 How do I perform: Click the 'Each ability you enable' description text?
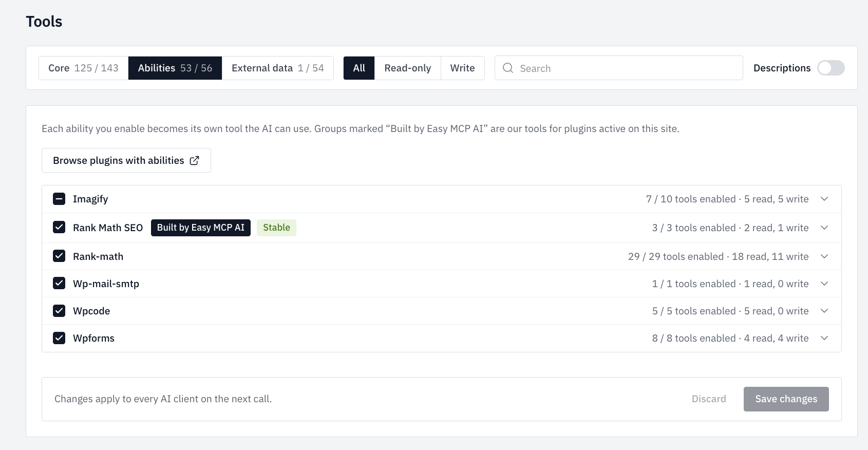[360, 128]
